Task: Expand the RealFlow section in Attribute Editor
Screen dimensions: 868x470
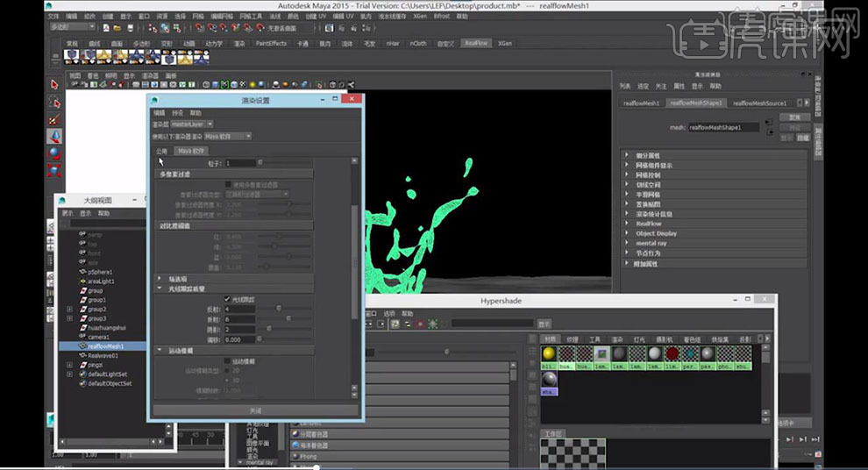Action: pos(627,224)
